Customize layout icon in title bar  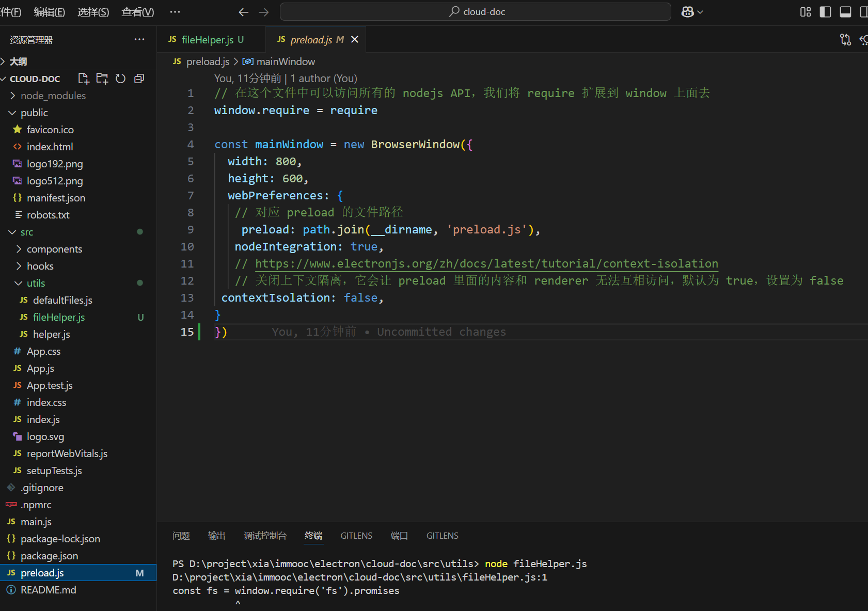(806, 12)
